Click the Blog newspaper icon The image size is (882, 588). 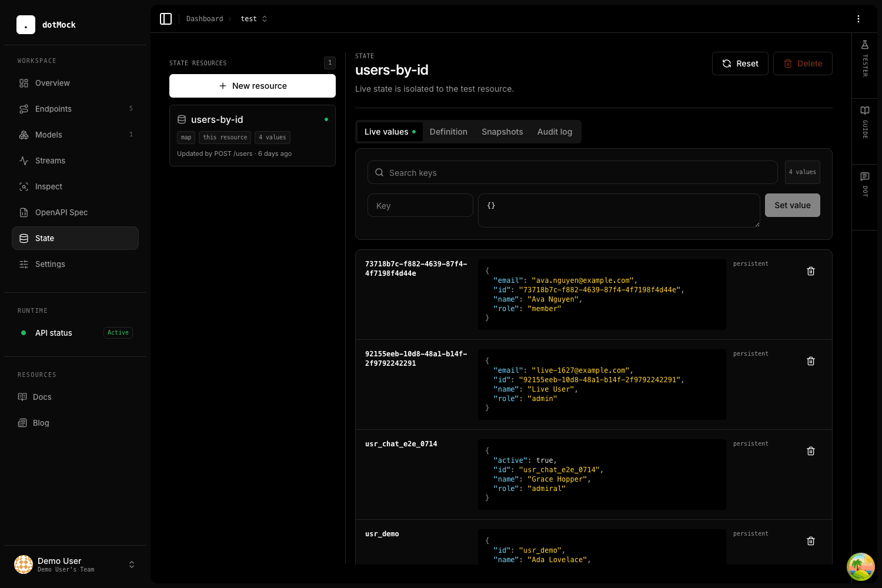pyautogui.click(x=22, y=423)
